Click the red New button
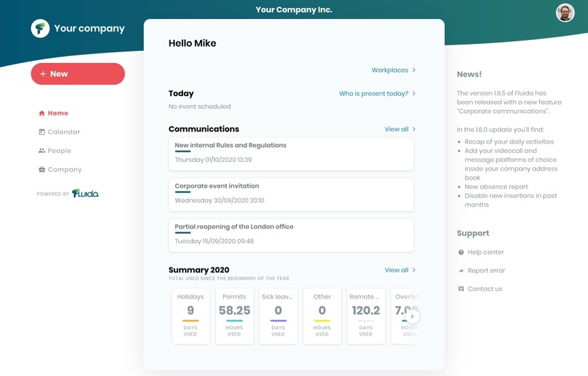Image resolution: width=588 pixels, height=376 pixels. click(x=77, y=74)
